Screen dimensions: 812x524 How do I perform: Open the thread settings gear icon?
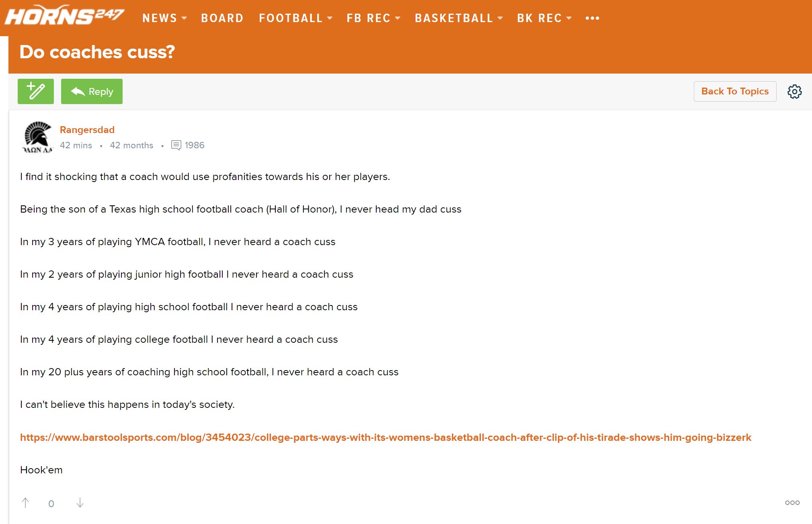point(794,91)
